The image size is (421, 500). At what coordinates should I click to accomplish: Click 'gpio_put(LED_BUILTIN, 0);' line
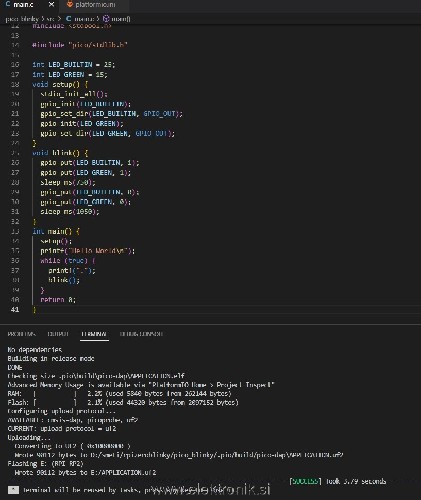[x=90, y=192]
